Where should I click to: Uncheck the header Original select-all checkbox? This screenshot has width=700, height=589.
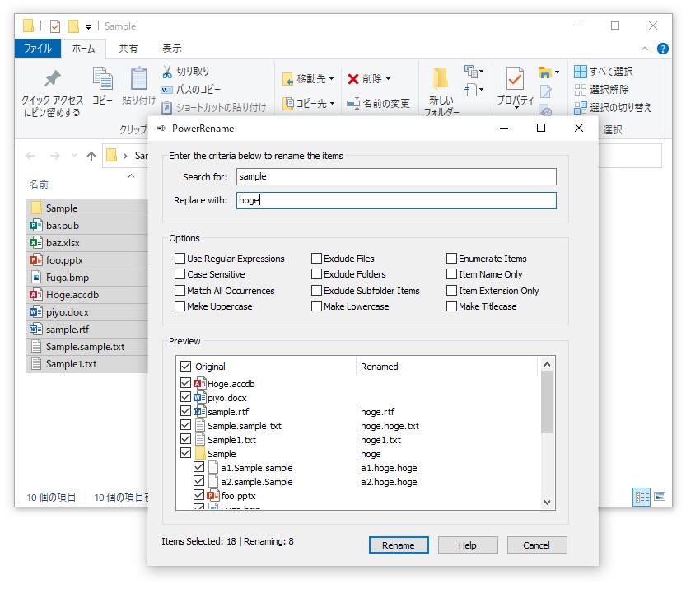click(x=186, y=367)
